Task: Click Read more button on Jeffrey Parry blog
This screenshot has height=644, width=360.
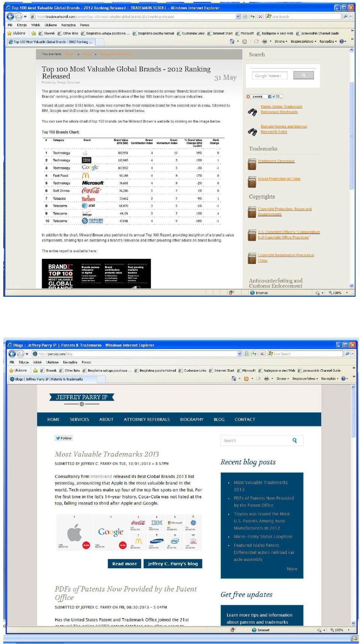Action: (124, 563)
